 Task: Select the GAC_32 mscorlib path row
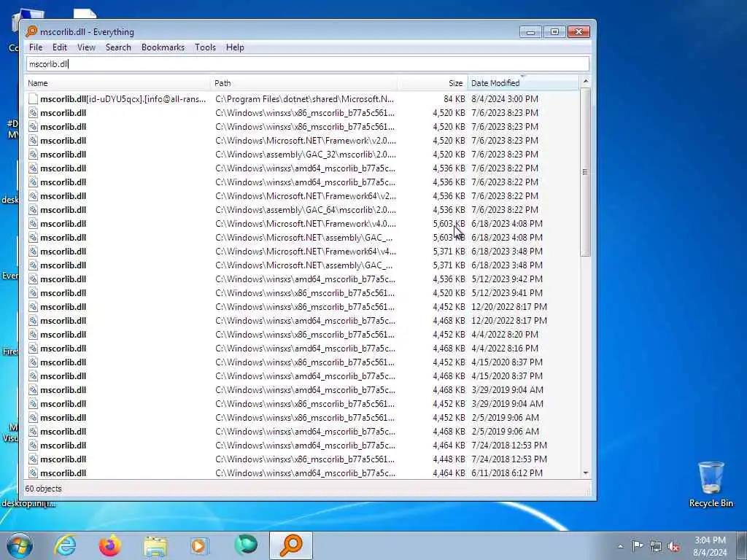click(305, 155)
